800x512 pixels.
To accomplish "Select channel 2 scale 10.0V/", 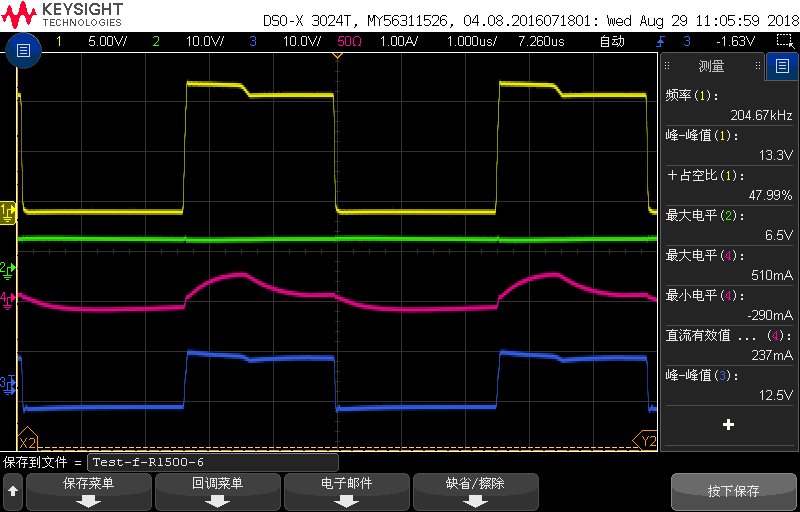I will [x=205, y=41].
